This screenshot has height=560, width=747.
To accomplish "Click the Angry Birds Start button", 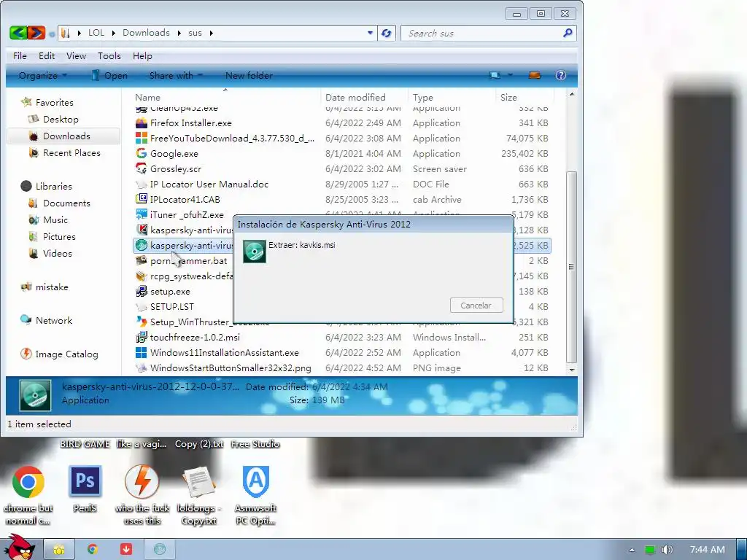I will point(18,548).
